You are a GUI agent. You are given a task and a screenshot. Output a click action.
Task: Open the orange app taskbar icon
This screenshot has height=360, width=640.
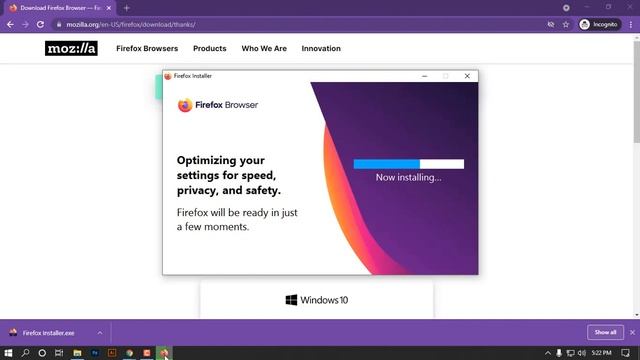tap(147, 353)
